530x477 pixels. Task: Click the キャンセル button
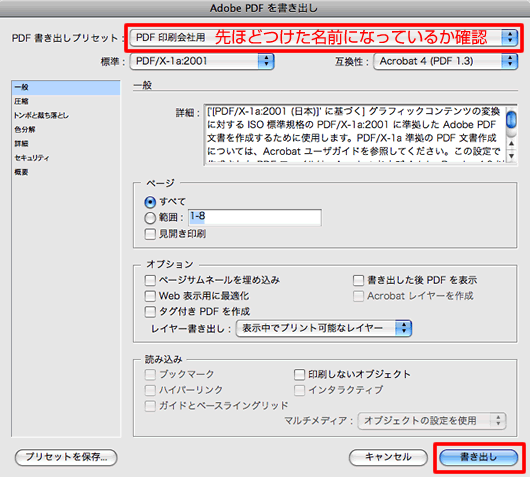coord(388,457)
